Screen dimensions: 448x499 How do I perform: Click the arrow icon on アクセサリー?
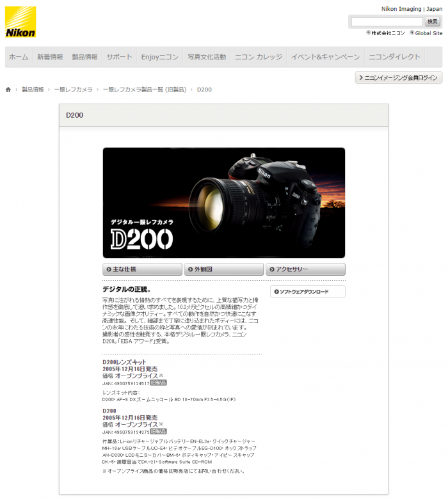(x=272, y=269)
